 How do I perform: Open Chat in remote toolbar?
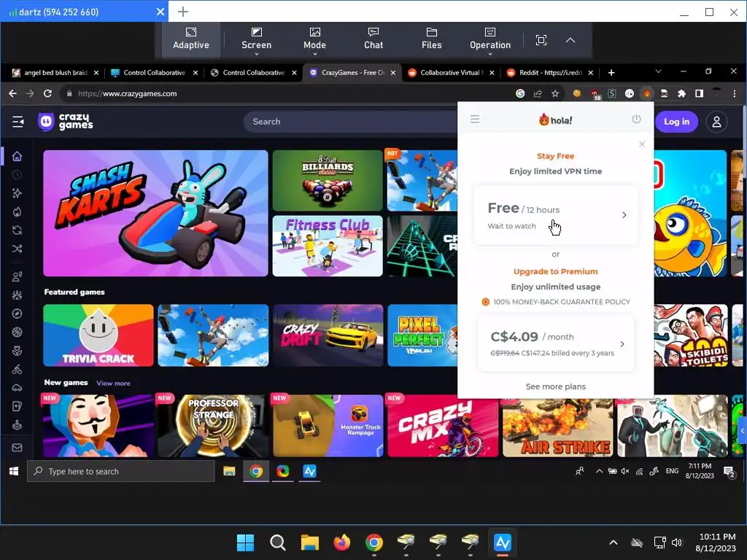(x=373, y=39)
